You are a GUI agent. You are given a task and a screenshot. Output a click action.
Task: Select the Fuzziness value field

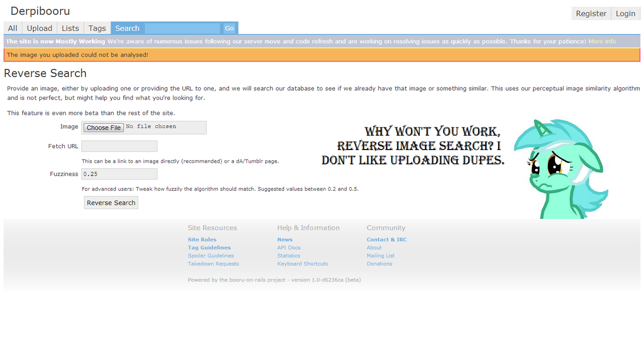(119, 174)
